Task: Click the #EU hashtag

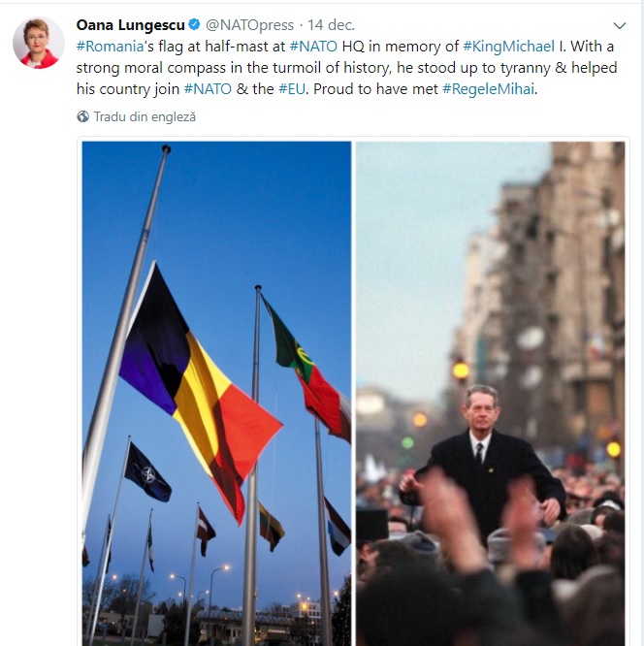Action: click(292, 89)
